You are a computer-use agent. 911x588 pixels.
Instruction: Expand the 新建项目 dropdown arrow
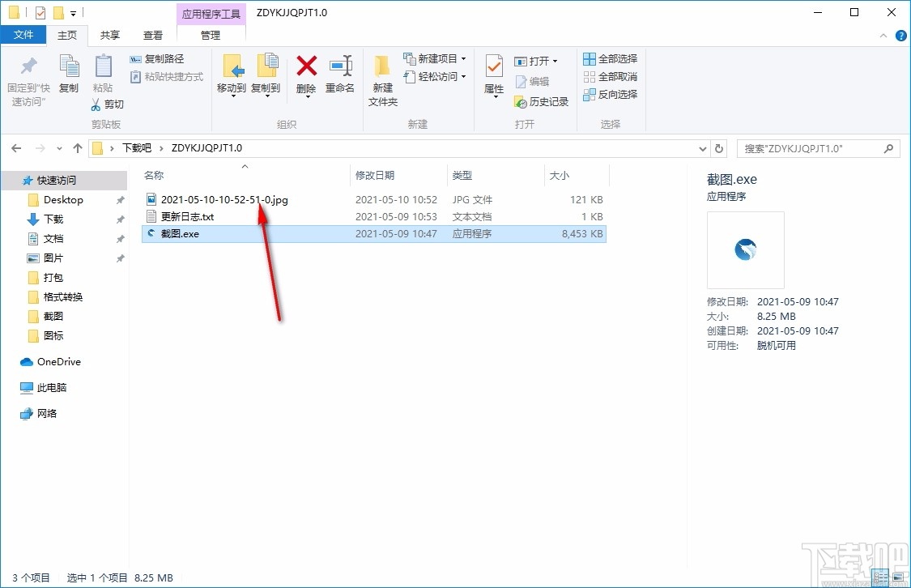coord(462,58)
